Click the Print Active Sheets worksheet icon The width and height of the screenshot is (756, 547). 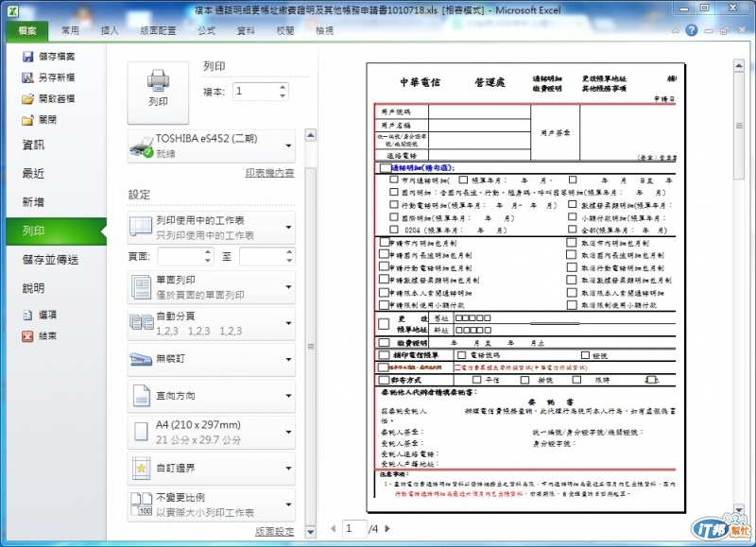point(141,227)
